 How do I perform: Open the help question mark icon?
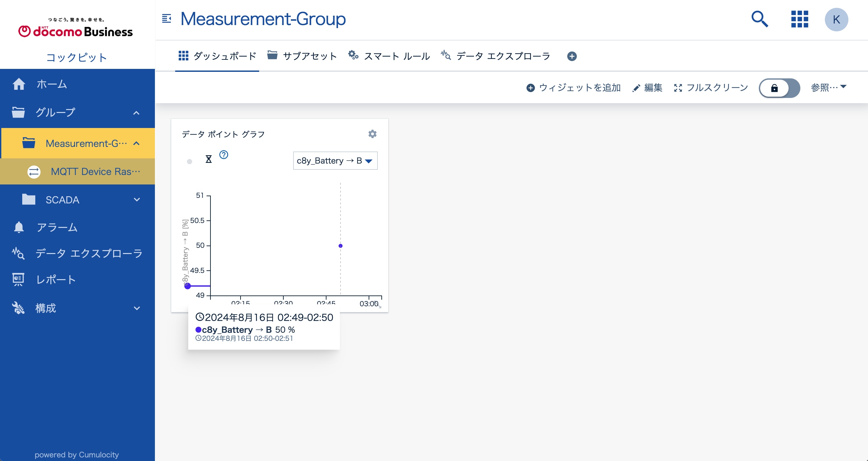point(224,154)
